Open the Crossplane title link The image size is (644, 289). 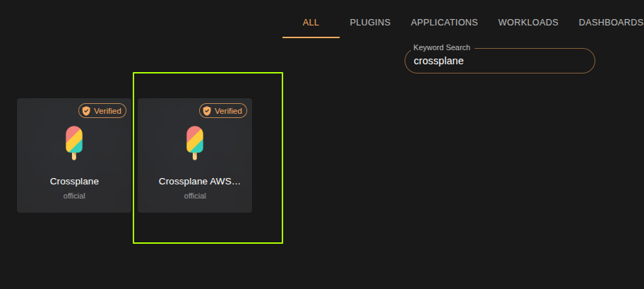74,182
